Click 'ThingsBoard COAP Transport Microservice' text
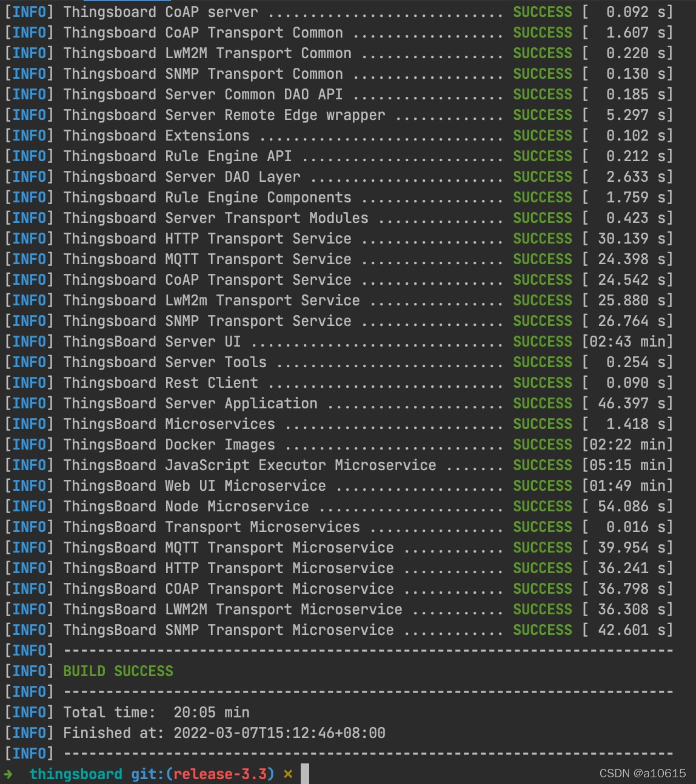696x784 pixels. tap(229, 589)
